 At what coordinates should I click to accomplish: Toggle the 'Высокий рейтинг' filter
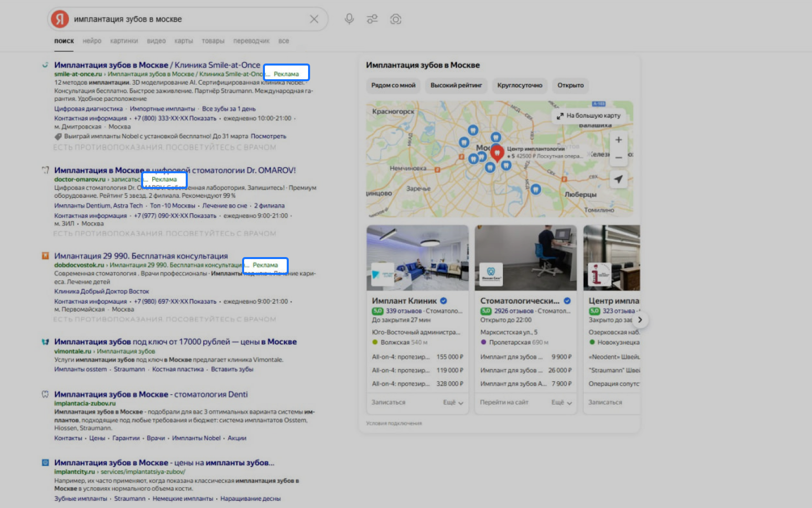[x=456, y=85]
